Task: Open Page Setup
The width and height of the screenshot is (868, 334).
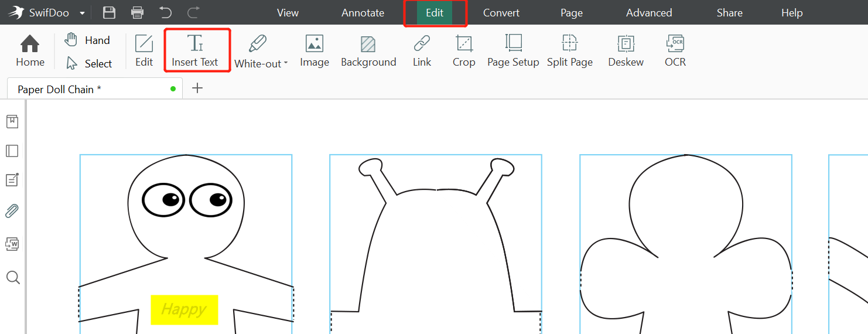Action: pos(513,51)
